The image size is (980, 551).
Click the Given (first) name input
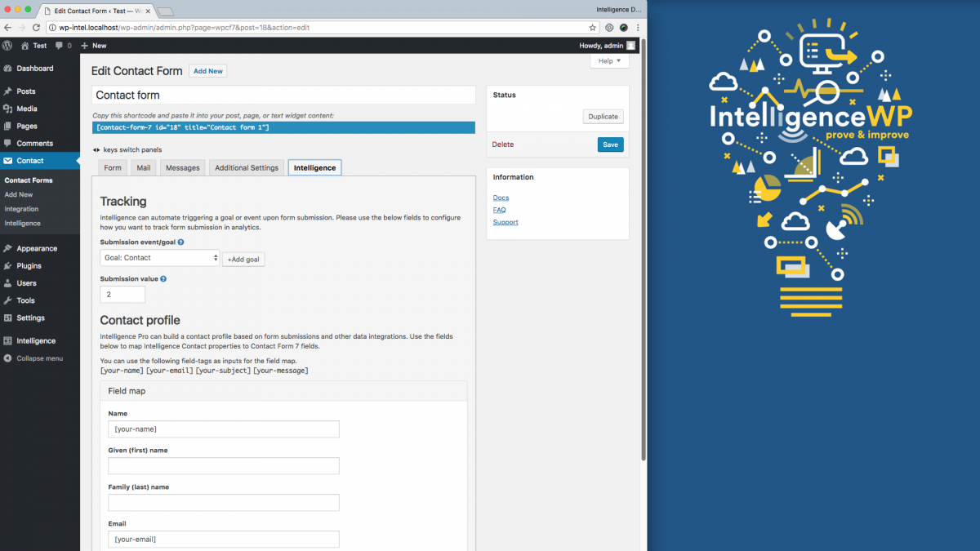224,466
